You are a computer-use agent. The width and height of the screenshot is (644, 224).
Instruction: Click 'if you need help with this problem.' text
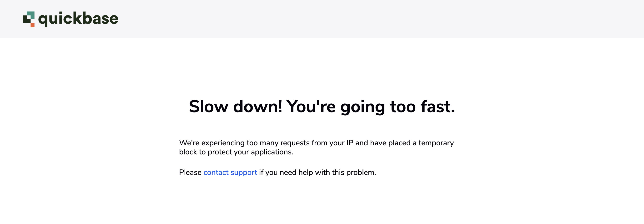coord(317,173)
